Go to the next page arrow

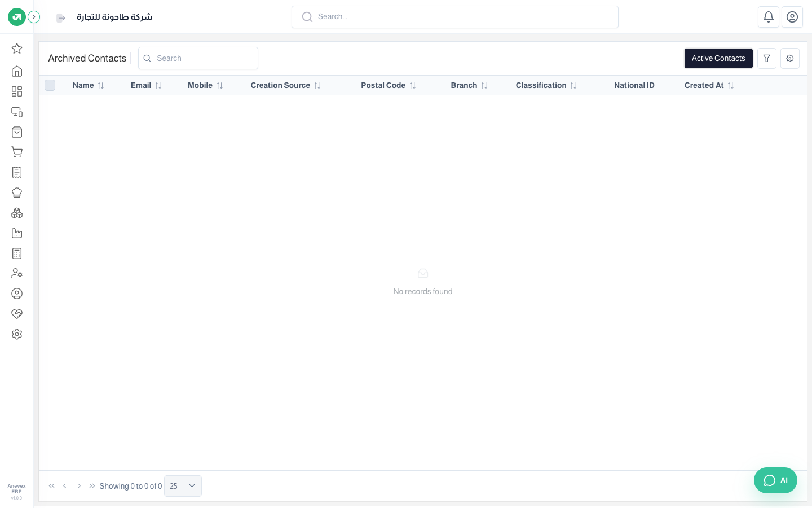tap(79, 486)
